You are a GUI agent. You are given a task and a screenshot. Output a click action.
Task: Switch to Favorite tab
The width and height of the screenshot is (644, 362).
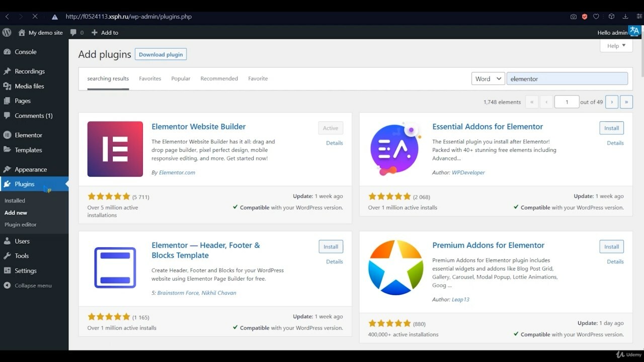coord(258,78)
